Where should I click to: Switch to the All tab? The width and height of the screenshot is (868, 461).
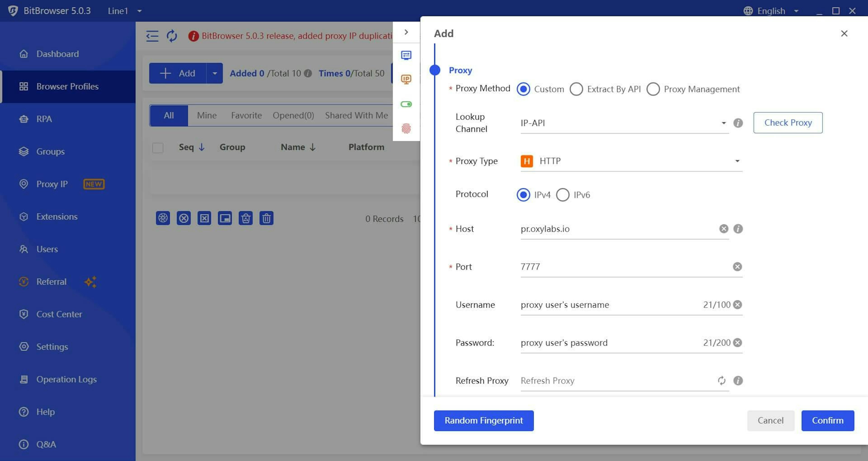169,115
